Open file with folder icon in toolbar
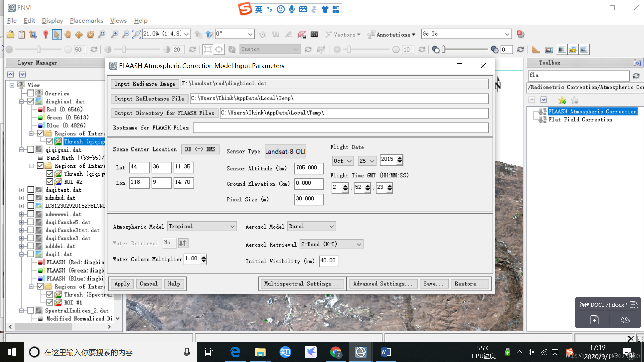The width and height of the screenshot is (644, 362). [x=10, y=34]
